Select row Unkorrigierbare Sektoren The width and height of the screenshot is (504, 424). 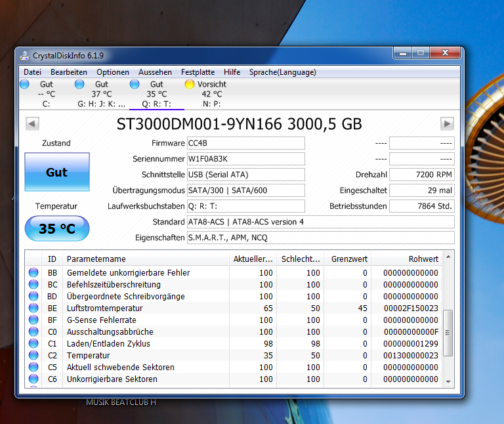[234, 379]
